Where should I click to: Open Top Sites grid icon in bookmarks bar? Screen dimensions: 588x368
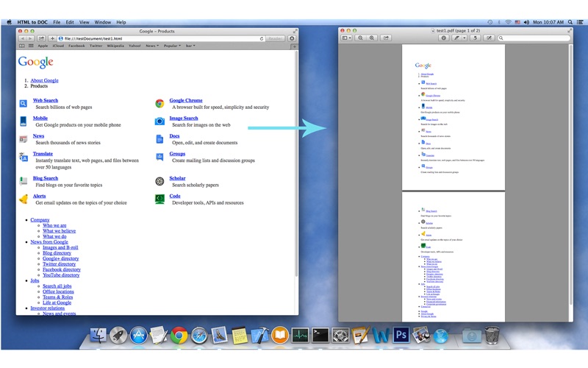31,46
